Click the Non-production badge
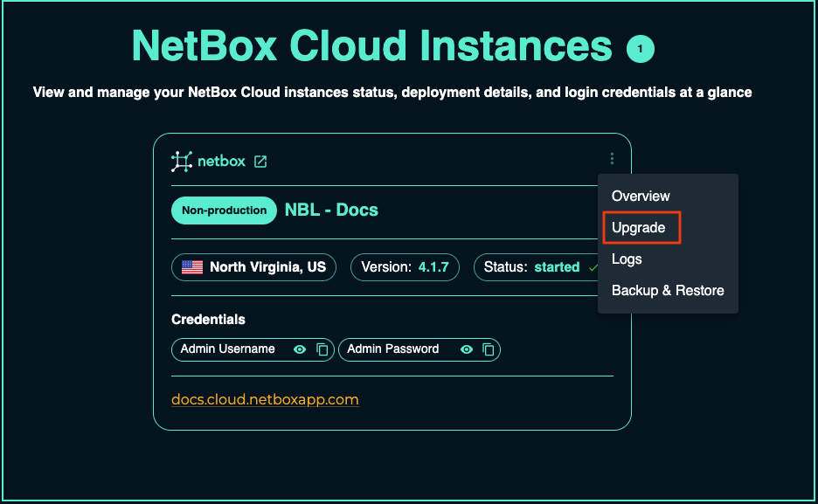The width and height of the screenshot is (818, 504). pyautogui.click(x=224, y=211)
